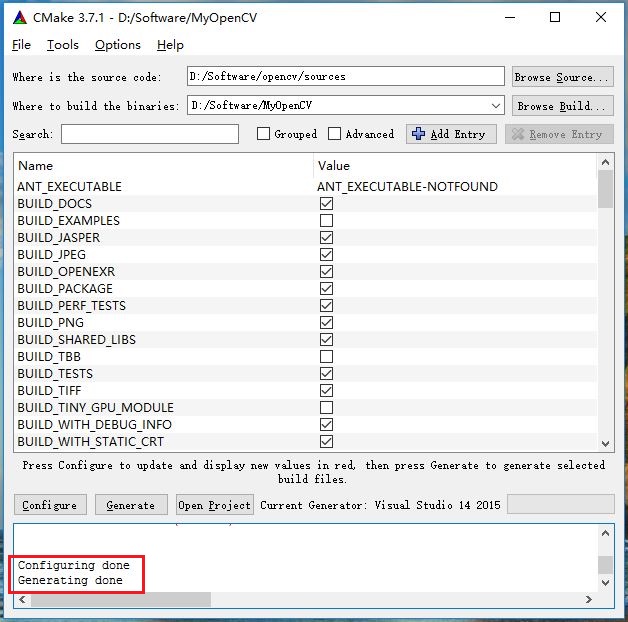The image size is (628, 622).
Task: Click the source code path field
Action: point(346,76)
